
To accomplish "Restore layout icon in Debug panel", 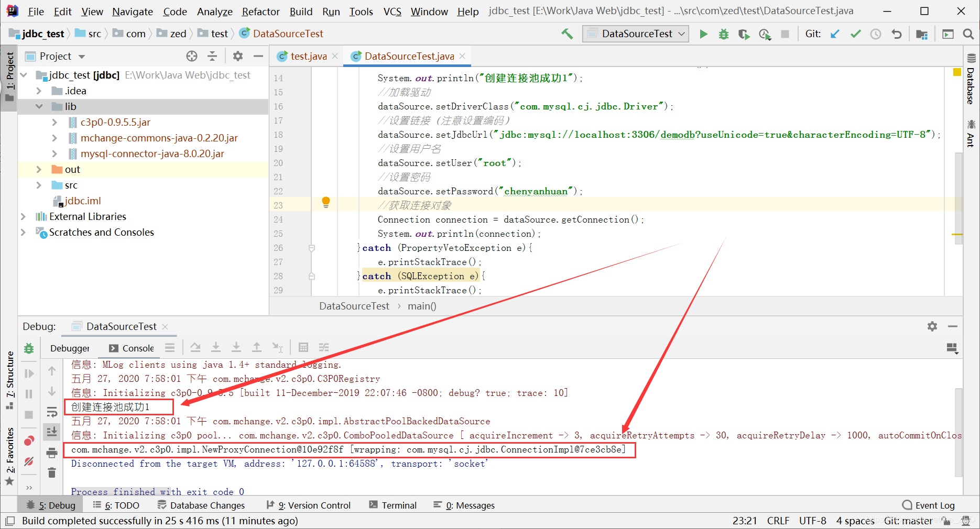I will [952, 348].
